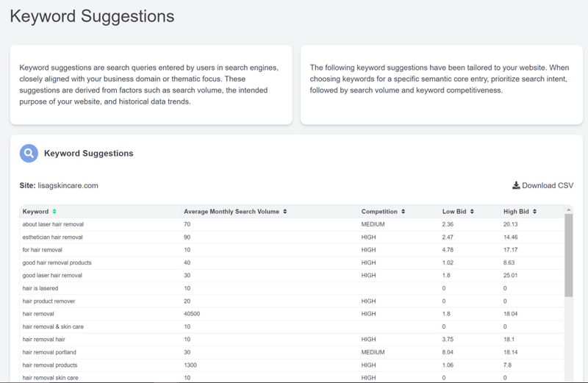Select the 'hair removal portland' keyword row
588x383 pixels.
292,352
